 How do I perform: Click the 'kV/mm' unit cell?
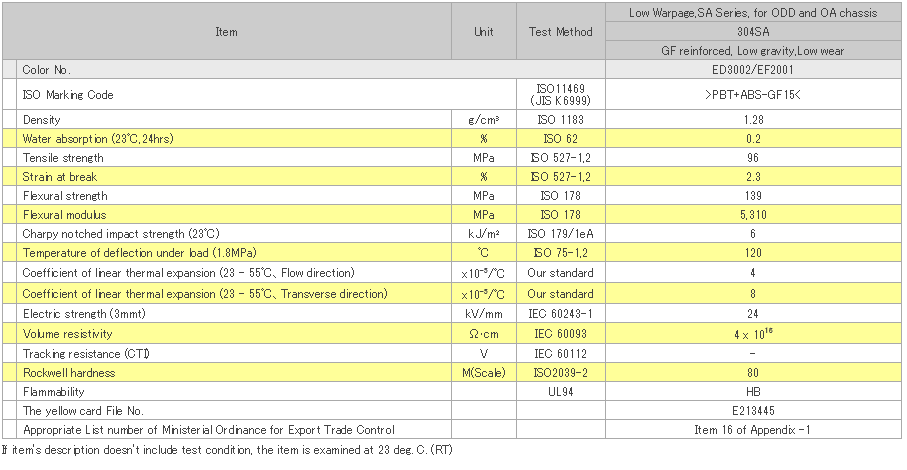coord(484,314)
